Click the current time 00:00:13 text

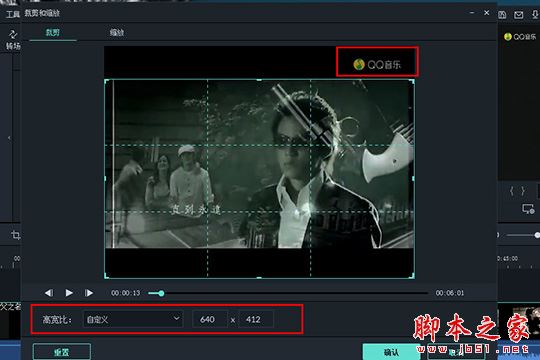coord(125,293)
